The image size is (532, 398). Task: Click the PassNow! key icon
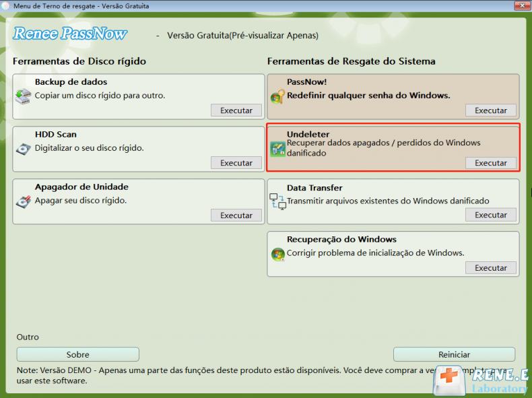click(277, 96)
